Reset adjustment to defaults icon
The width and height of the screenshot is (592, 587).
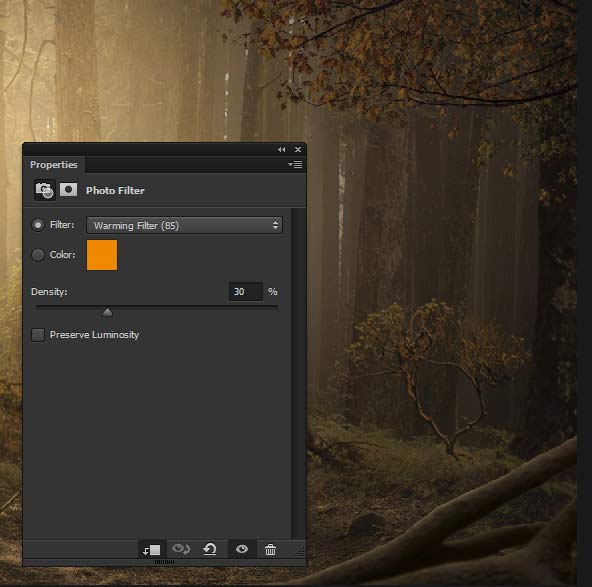(x=210, y=549)
